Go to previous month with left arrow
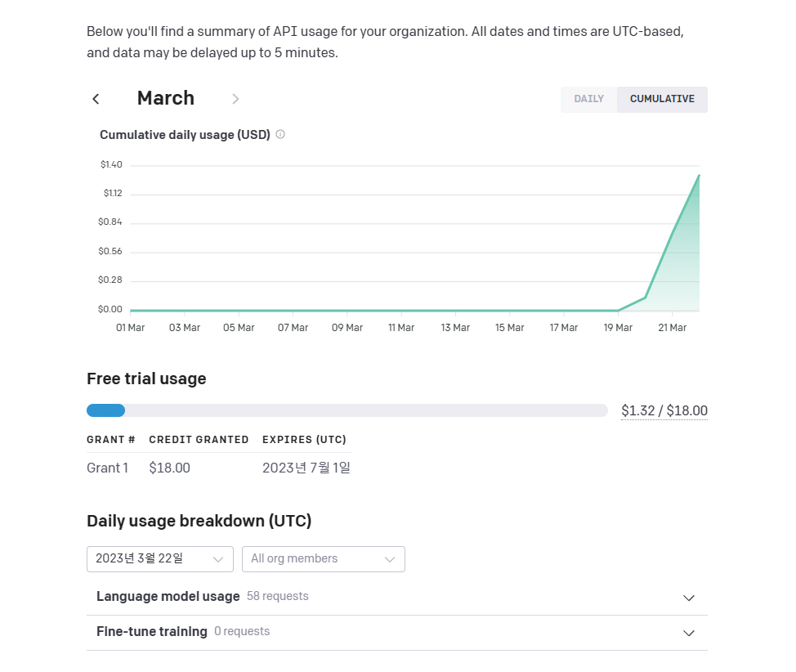The width and height of the screenshot is (796, 672). (x=96, y=99)
